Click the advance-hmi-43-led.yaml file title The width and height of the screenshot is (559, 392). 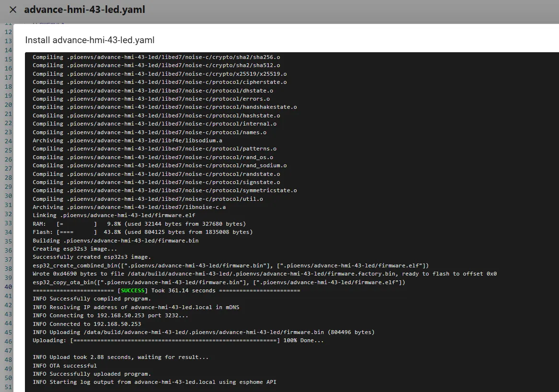84,10
